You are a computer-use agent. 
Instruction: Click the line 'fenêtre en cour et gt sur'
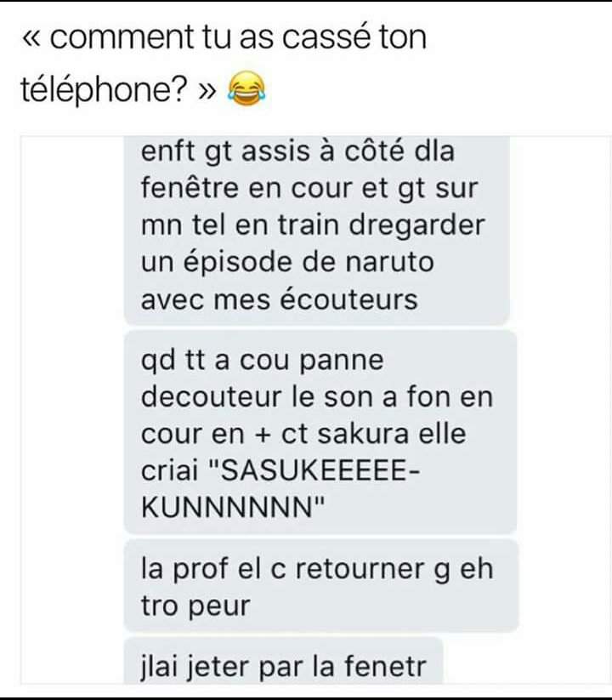tap(309, 188)
